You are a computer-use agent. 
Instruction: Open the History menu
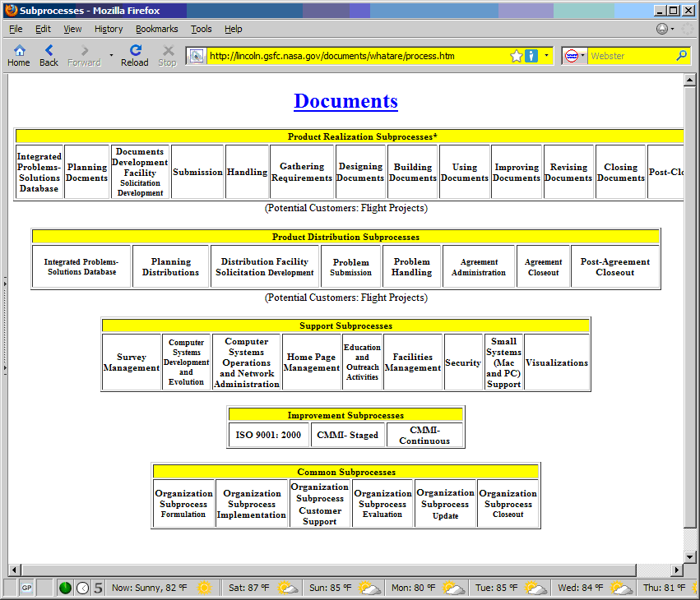109,29
